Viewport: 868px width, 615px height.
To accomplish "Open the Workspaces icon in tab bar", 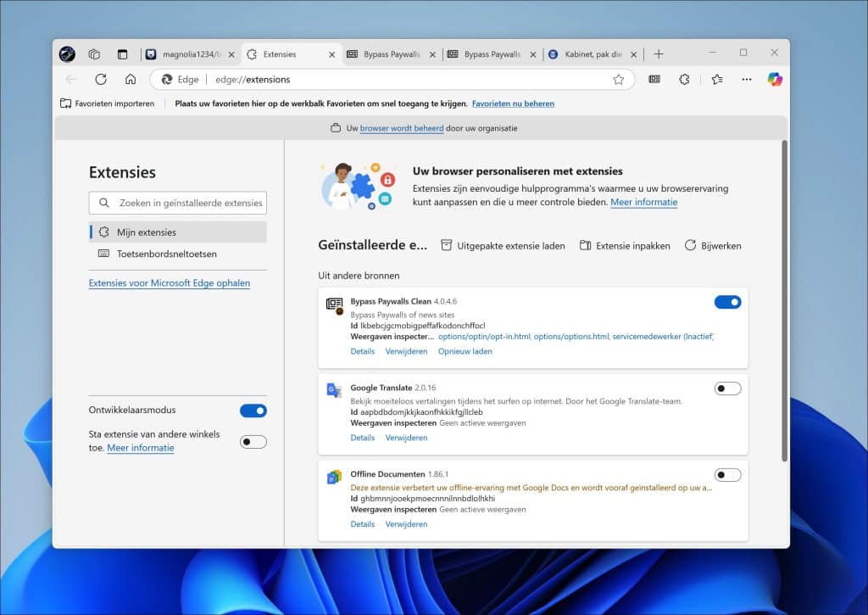I will click(x=94, y=53).
